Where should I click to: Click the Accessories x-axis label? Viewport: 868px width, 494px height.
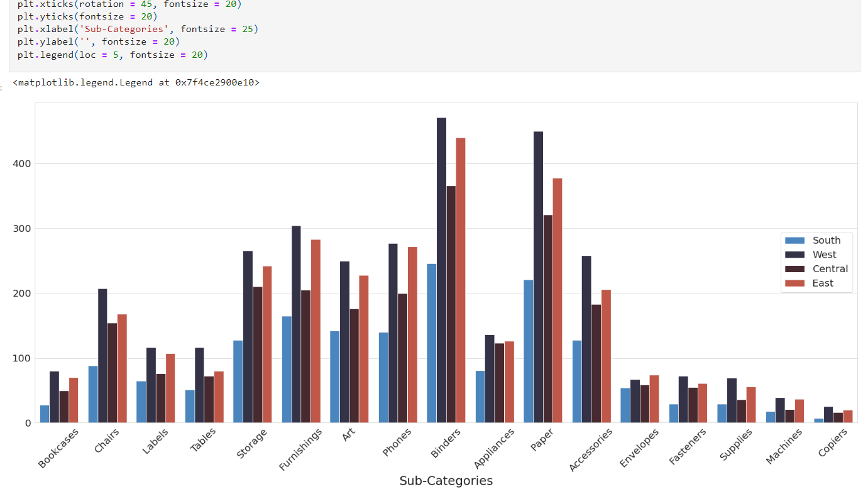click(x=590, y=450)
